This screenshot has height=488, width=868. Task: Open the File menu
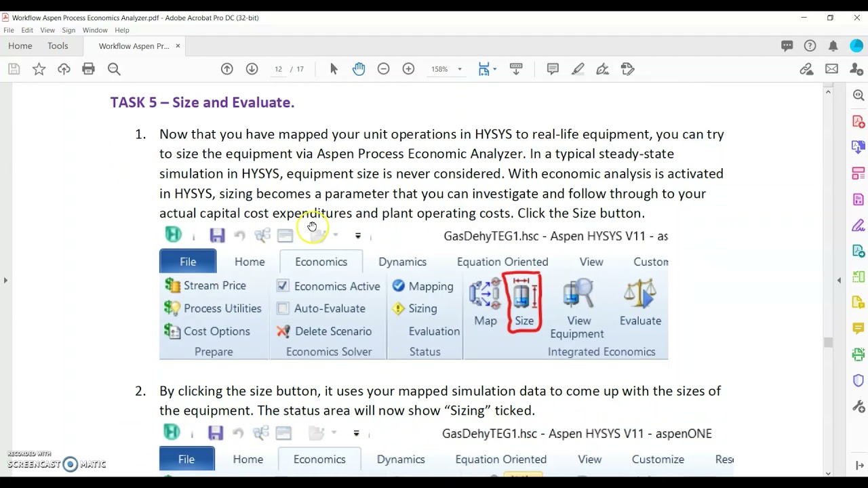pos(9,30)
